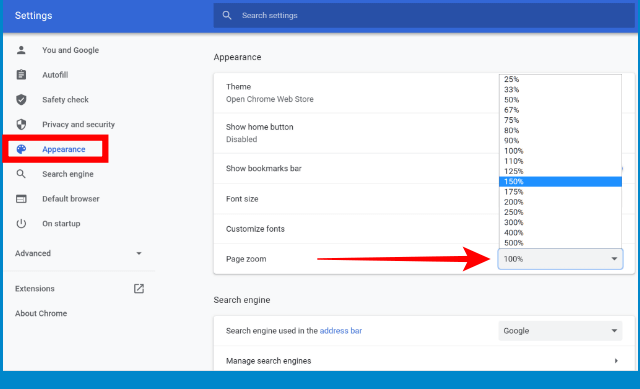Click the magnifier icon in the search settings bar
Screen dimensions: 640x389
tap(227, 16)
